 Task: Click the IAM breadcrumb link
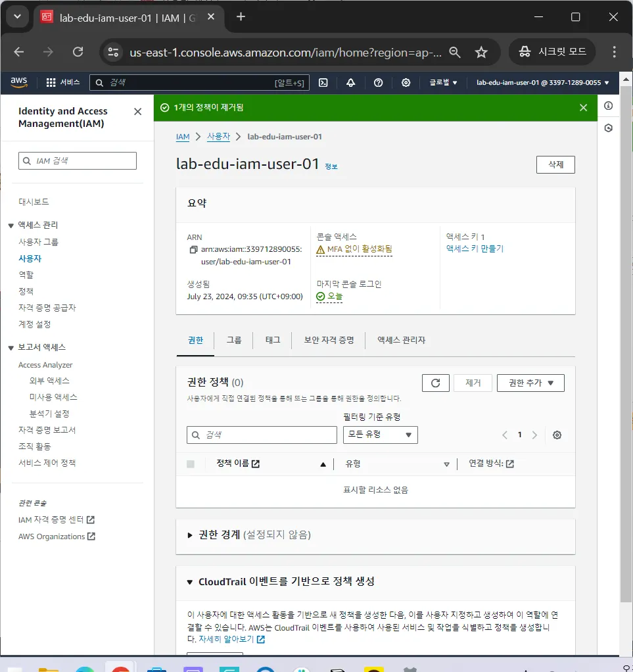pos(183,137)
